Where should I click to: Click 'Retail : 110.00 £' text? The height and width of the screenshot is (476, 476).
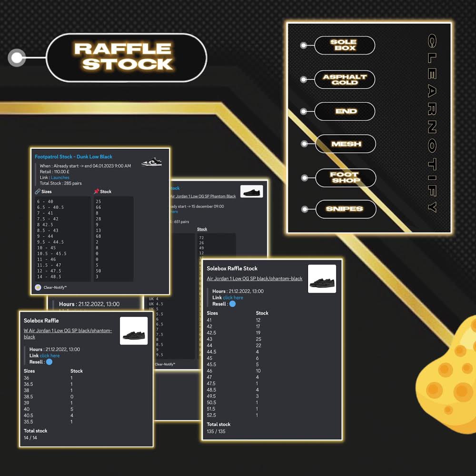(x=55, y=171)
